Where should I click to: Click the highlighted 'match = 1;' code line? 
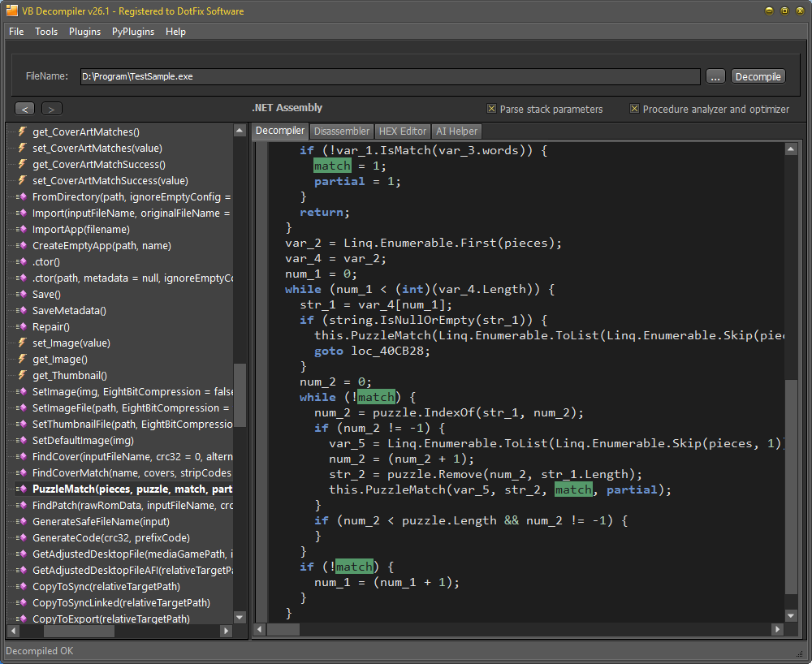tap(350, 166)
